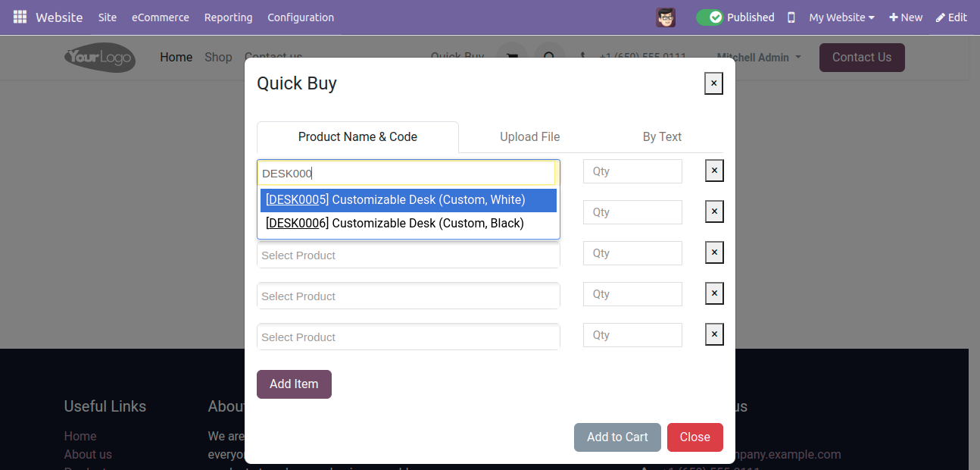Remove the third product row with X

point(714,252)
